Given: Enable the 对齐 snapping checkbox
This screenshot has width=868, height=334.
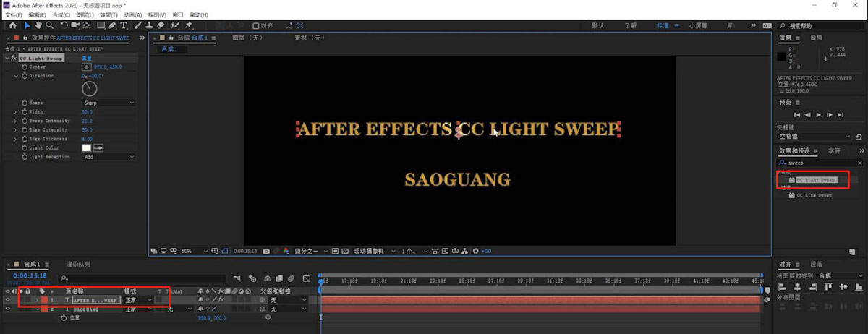Looking at the screenshot, I should [255, 26].
